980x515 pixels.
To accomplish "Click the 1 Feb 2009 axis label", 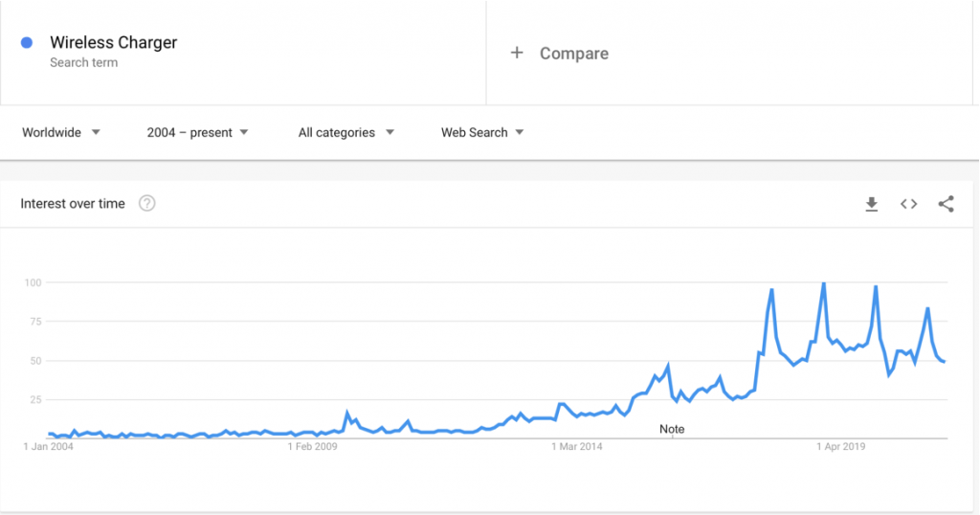I will pyautogui.click(x=312, y=446).
